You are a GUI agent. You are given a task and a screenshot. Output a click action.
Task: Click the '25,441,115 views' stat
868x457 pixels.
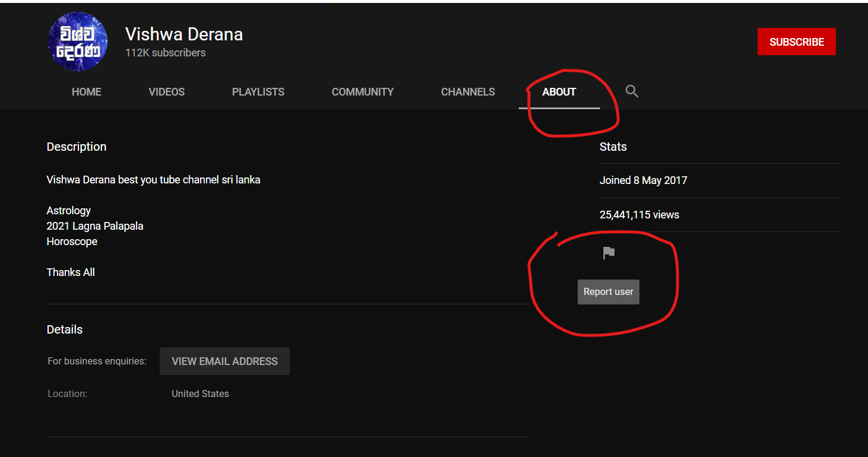(x=639, y=215)
